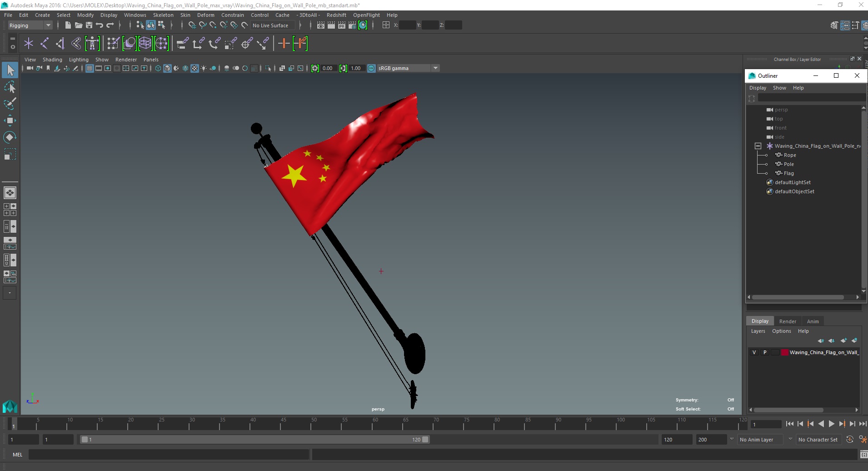Toggle viewport grid display
The height and width of the screenshot is (471, 868).
(x=90, y=68)
